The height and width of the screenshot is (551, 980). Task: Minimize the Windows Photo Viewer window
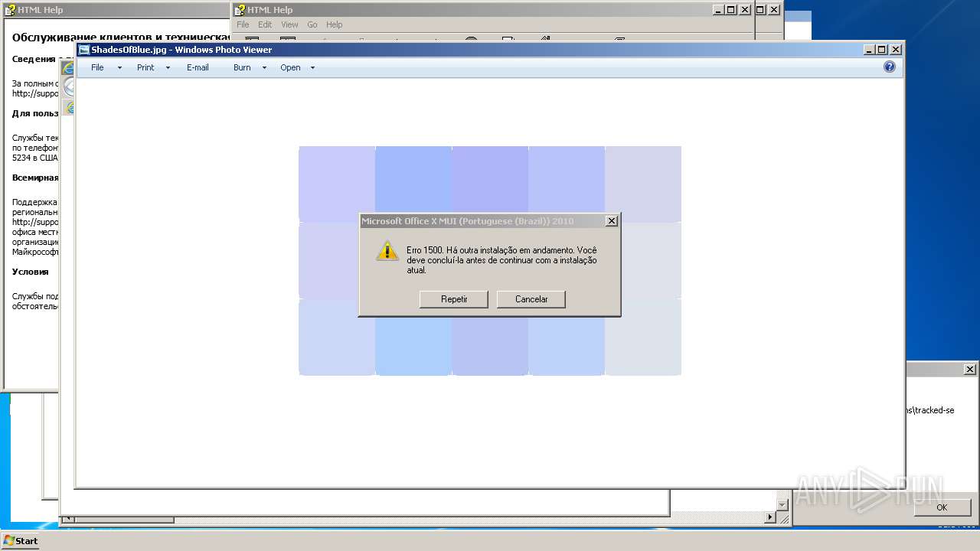coord(870,50)
